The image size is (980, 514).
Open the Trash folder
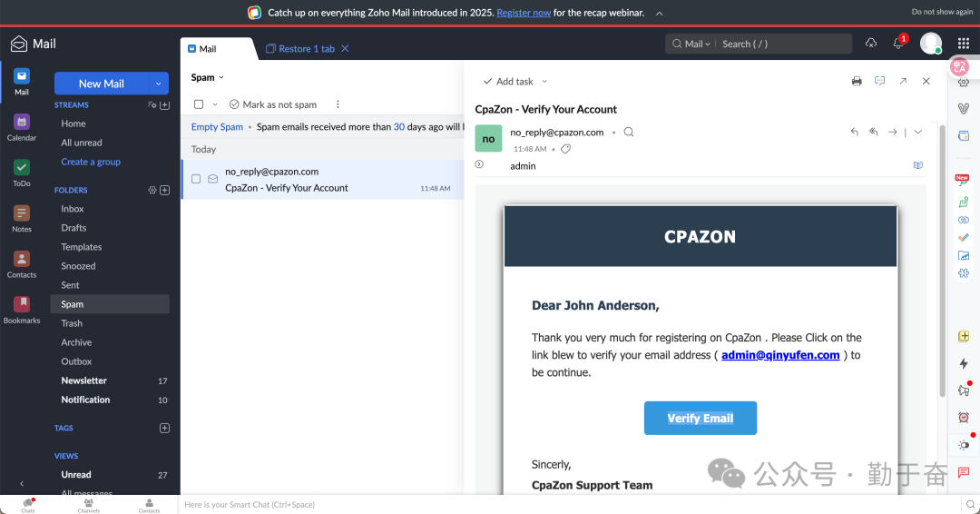[x=72, y=323]
